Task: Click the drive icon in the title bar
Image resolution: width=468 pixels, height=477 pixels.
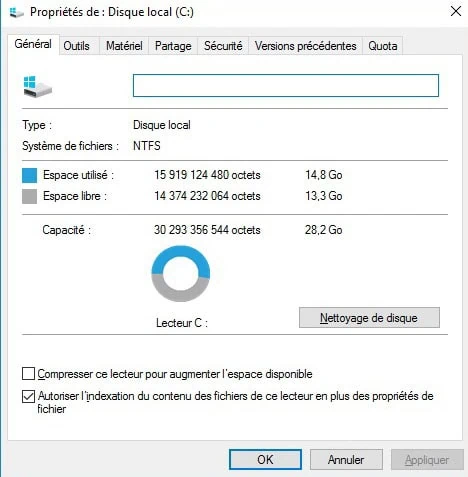Action: pos(16,13)
